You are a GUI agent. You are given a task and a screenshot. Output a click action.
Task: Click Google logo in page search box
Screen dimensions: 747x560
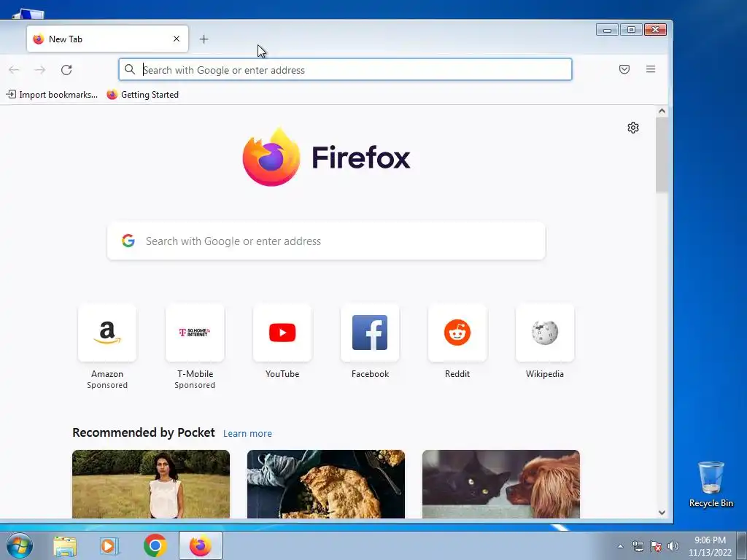[128, 241]
